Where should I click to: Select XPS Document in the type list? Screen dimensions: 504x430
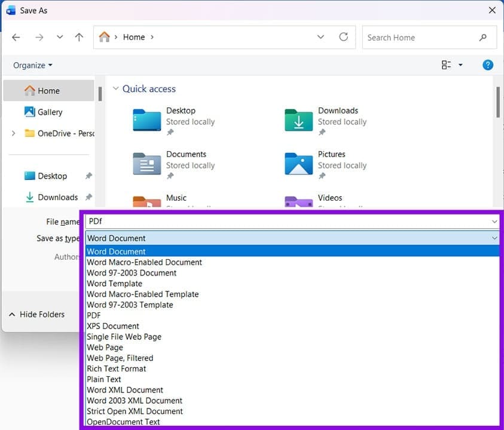292,326
